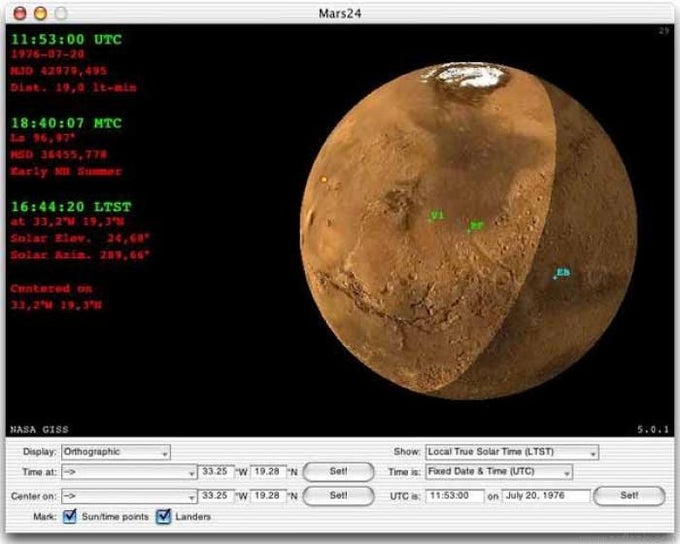Click Center on latitude field 19.28

click(x=268, y=495)
